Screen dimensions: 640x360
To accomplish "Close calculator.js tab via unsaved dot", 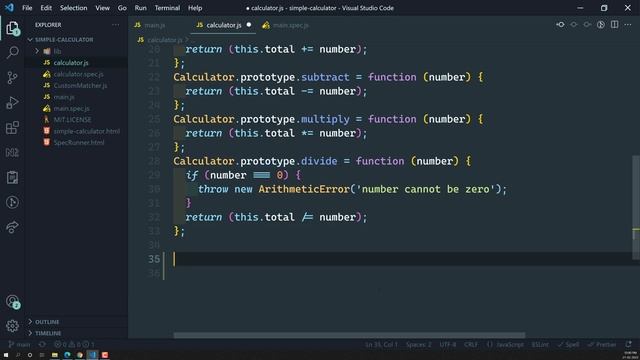I will pyautogui.click(x=249, y=25).
